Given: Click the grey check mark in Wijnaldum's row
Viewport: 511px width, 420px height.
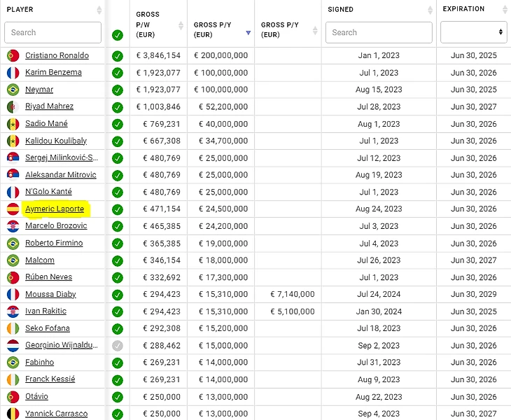Looking at the screenshot, I should (x=118, y=345).
